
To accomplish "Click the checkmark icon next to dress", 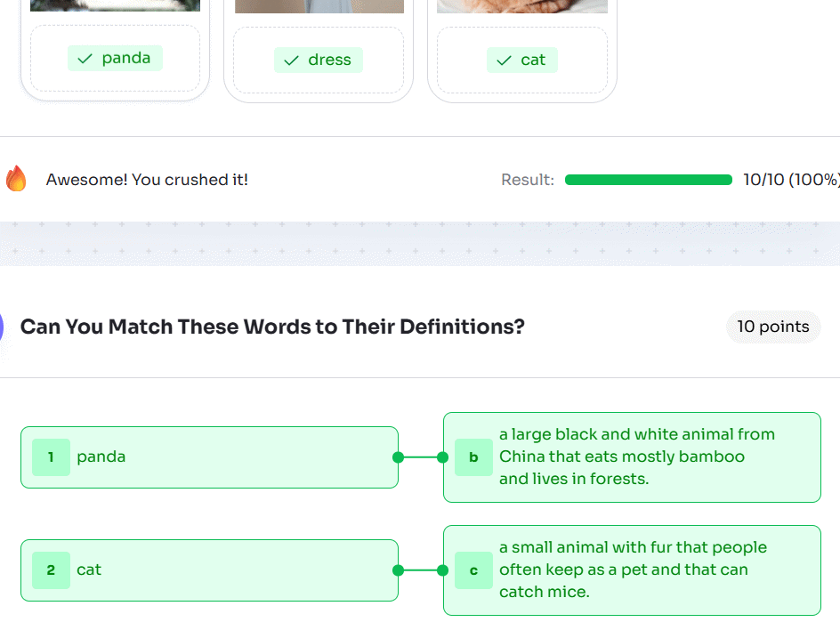I will tap(290, 61).
